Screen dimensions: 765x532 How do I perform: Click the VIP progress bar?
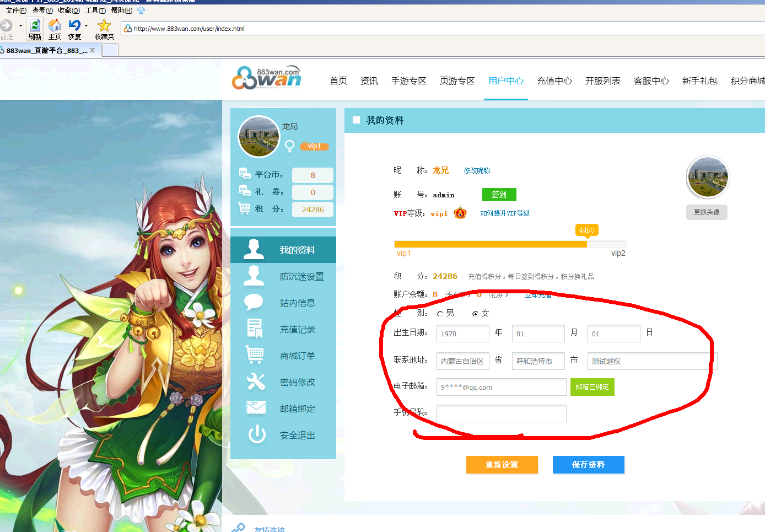(x=510, y=244)
